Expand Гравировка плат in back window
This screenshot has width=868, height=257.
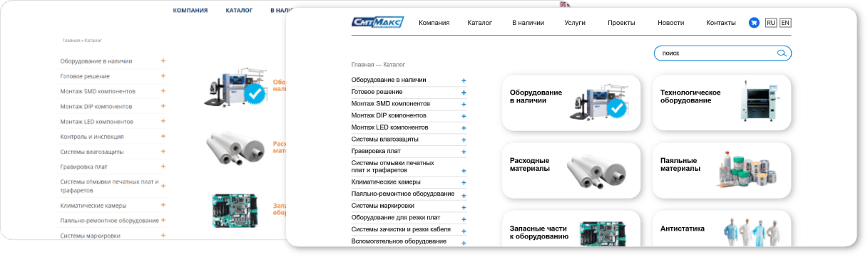pos(163,167)
